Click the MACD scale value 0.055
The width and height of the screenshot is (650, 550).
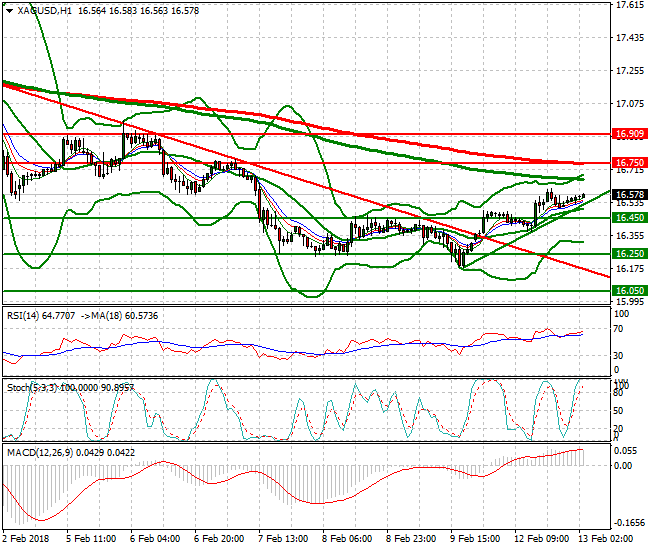coord(625,451)
